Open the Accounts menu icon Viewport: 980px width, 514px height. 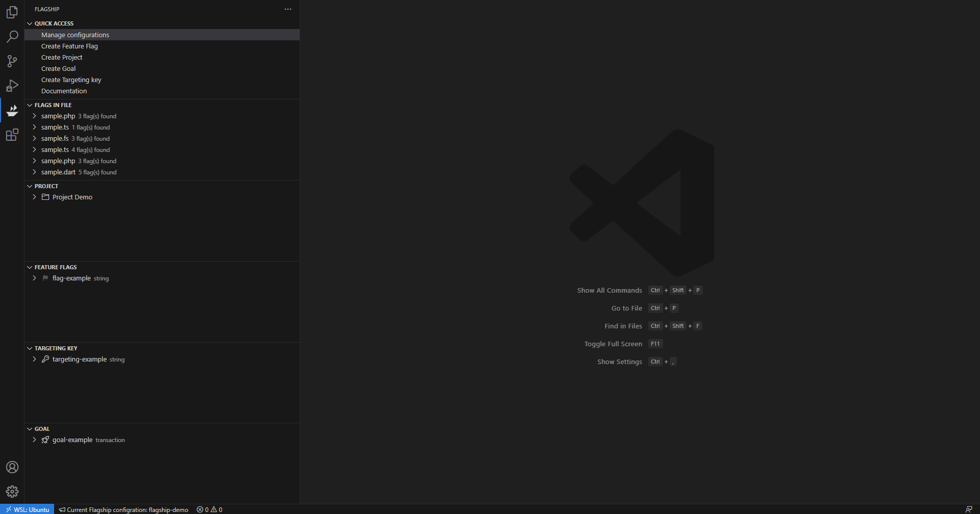coord(12,467)
